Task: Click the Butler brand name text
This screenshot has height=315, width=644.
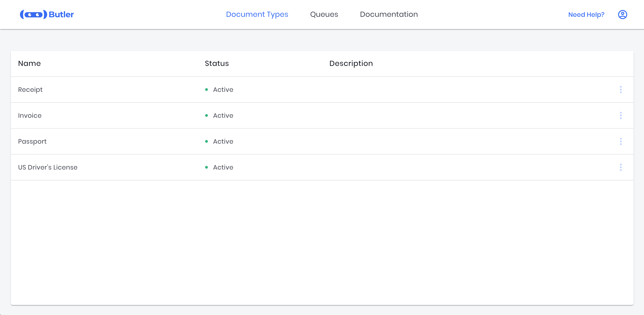Action: point(61,15)
